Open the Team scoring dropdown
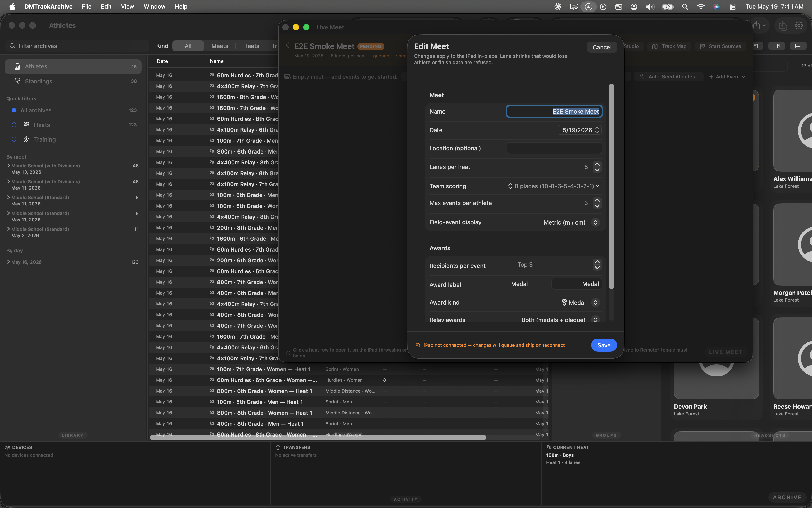The height and width of the screenshot is (508, 812). (x=554, y=186)
